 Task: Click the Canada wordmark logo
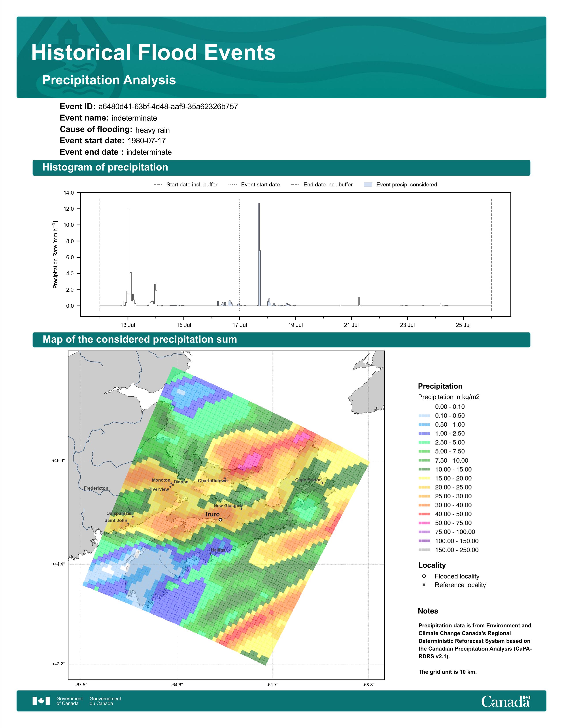(506, 701)
